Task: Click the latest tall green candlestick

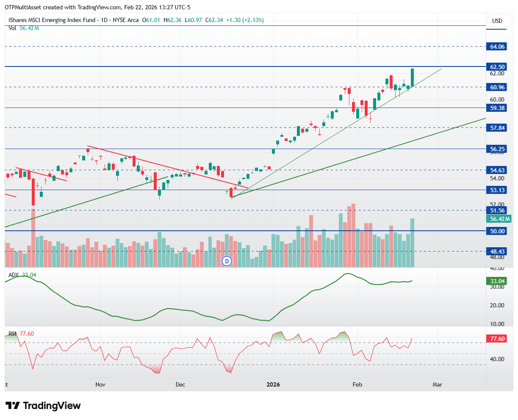Action: click(x=412, y=77)
